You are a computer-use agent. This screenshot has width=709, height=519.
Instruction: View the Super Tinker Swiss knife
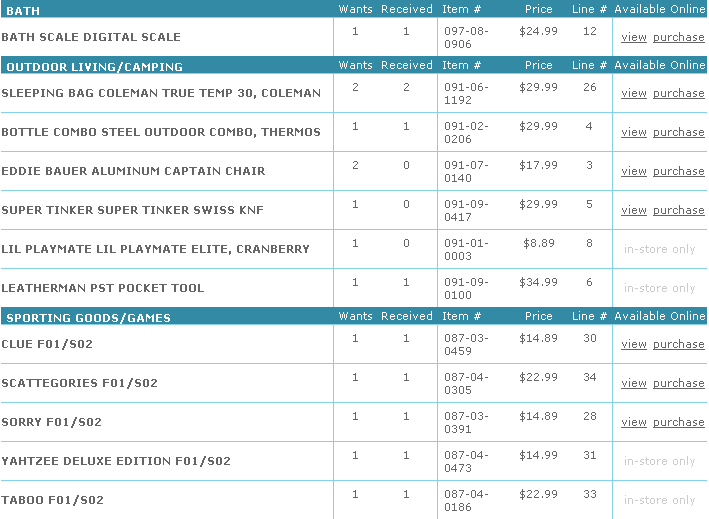click(633, 210)
